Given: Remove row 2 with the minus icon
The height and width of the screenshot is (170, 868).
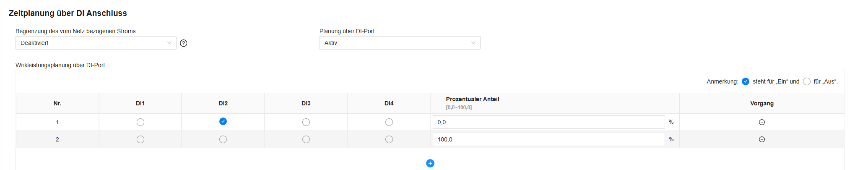Looking at the screenshot, I should pos(762,139).
